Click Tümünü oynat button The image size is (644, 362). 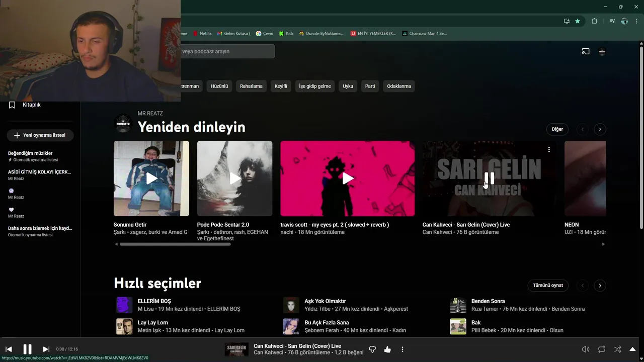(548, 285)
